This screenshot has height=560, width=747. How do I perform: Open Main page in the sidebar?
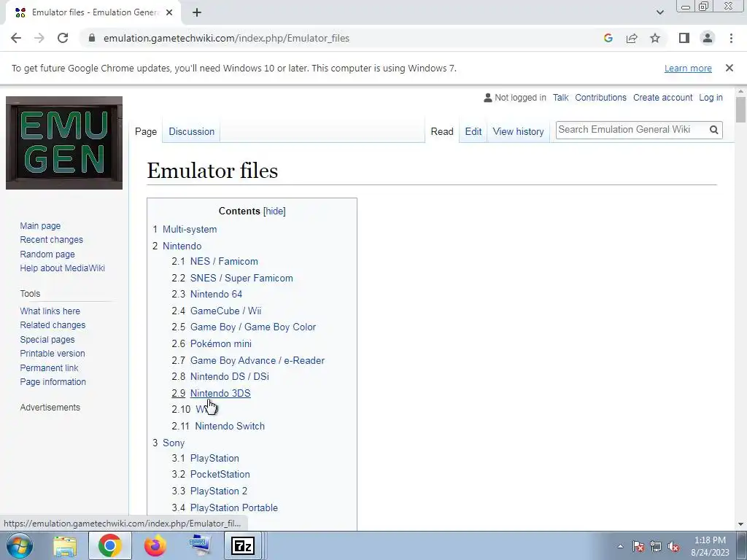point(40,226)
